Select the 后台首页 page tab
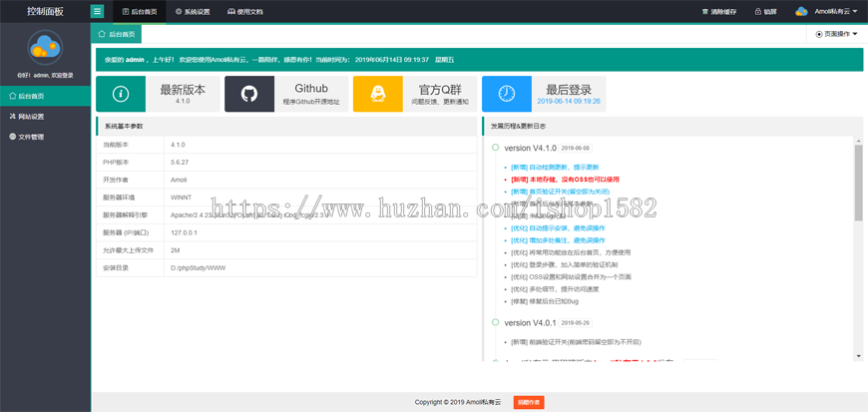 click(117, 34)
